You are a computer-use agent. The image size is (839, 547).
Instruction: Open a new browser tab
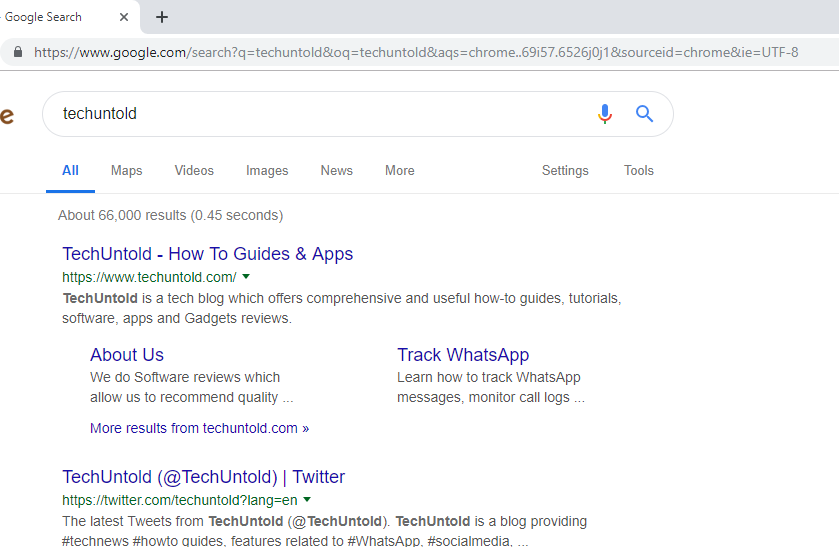(x=162, y=17)
